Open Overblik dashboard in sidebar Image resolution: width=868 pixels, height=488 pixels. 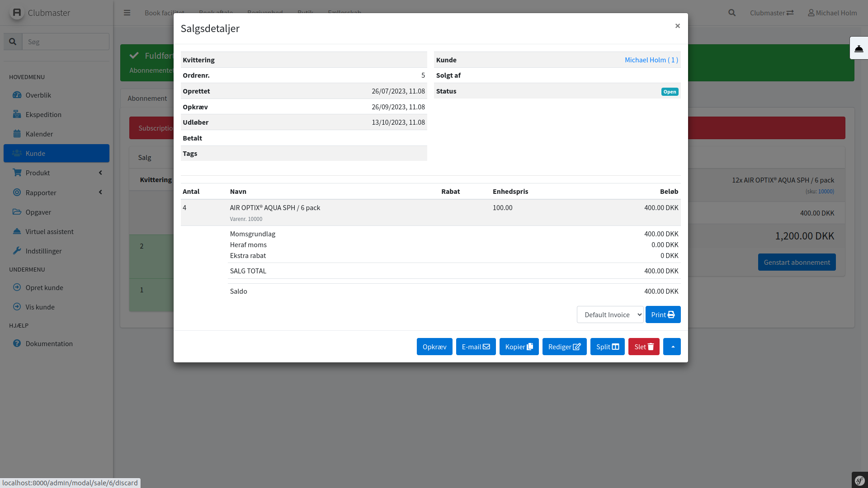(38, 95)
